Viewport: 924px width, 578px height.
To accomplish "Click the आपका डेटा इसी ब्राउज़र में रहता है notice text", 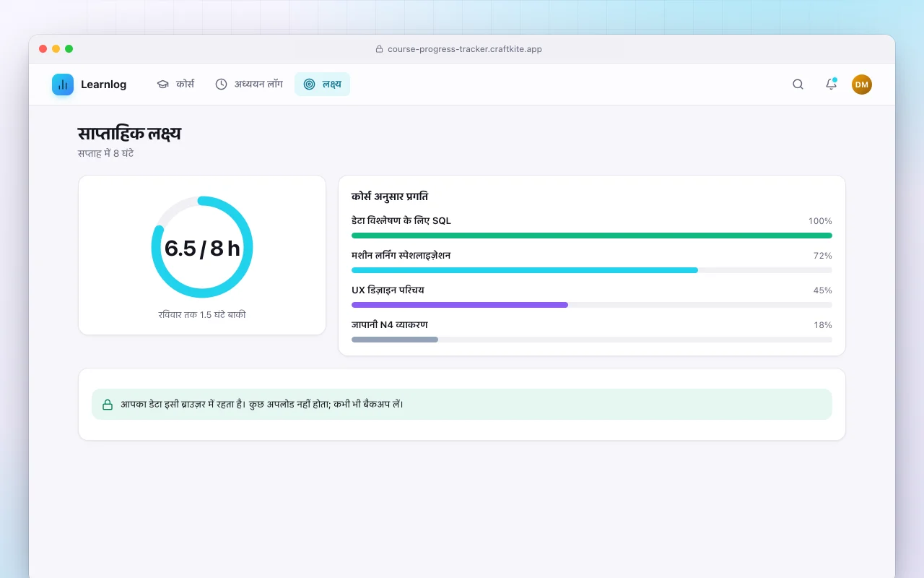I will pos(262,405).
